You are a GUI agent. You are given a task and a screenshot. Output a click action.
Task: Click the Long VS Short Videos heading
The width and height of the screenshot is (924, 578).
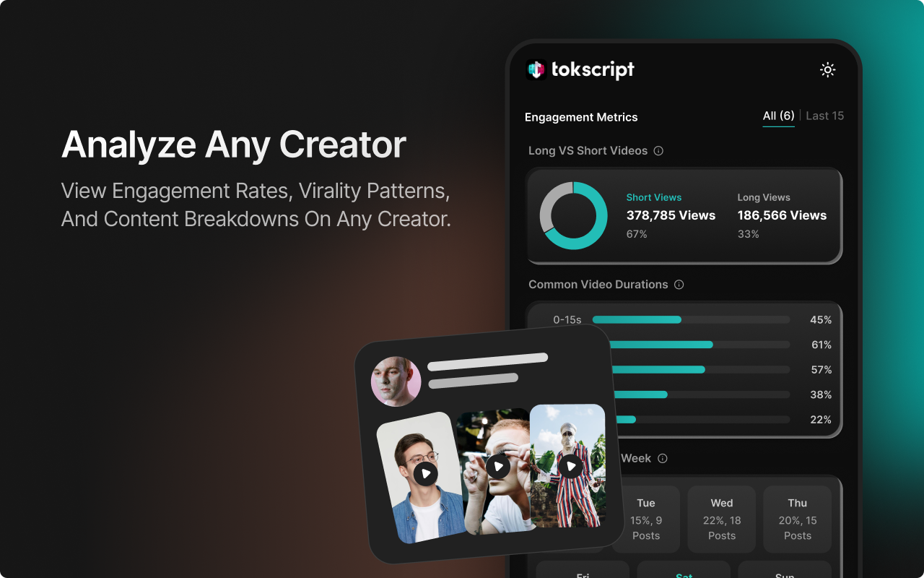pos(588,151)
